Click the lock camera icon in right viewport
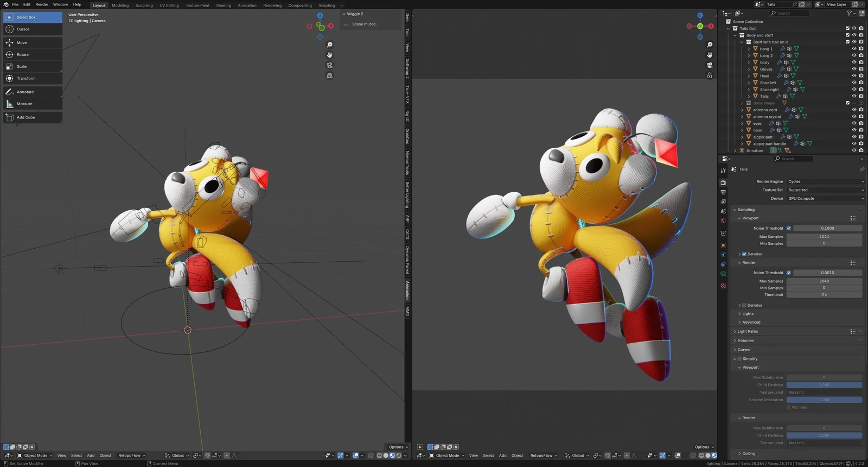The height and width of the screenshot is (467, 868). [x=710, y=75]
